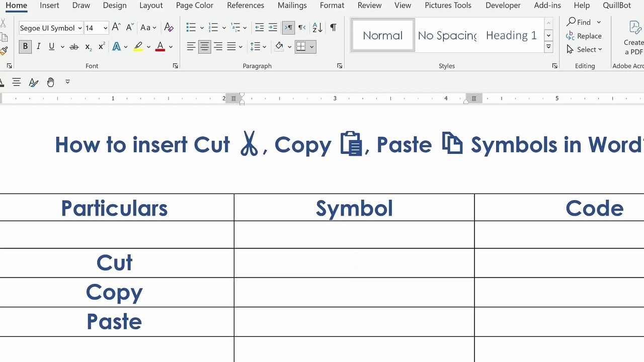Apply Text Effects glowing A icon
The height and width of the screenshot is (362, 644).
[x=117, y=47]
